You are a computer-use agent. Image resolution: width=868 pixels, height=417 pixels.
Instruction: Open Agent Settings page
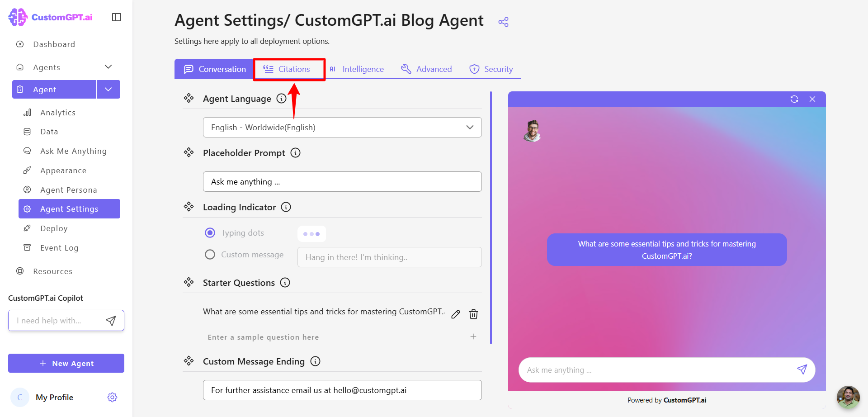69,209
